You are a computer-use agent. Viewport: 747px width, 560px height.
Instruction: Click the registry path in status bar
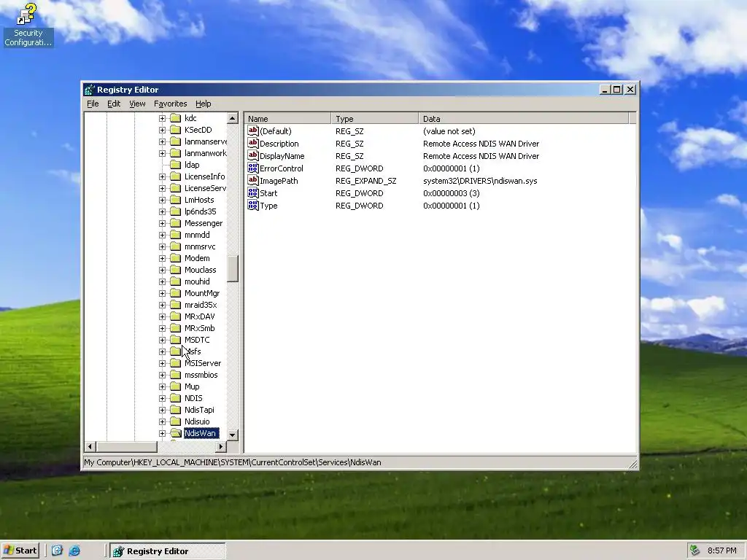(x=233, y=462)
